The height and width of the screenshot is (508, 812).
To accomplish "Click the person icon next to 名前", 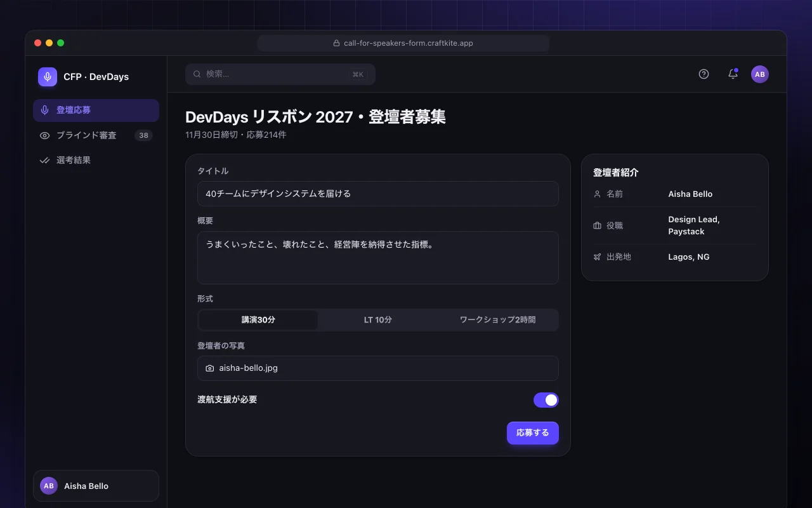I will (597, 194).
